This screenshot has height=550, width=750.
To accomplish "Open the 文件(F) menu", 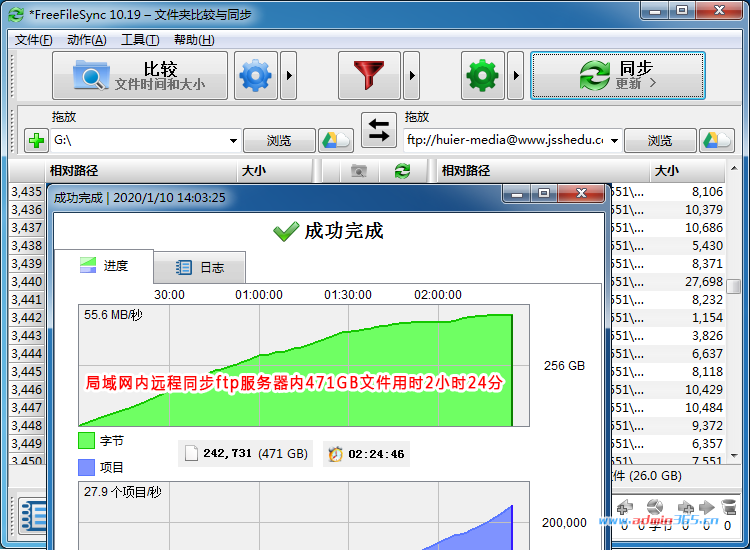I will pyautogui.click(x=33, y=40).
